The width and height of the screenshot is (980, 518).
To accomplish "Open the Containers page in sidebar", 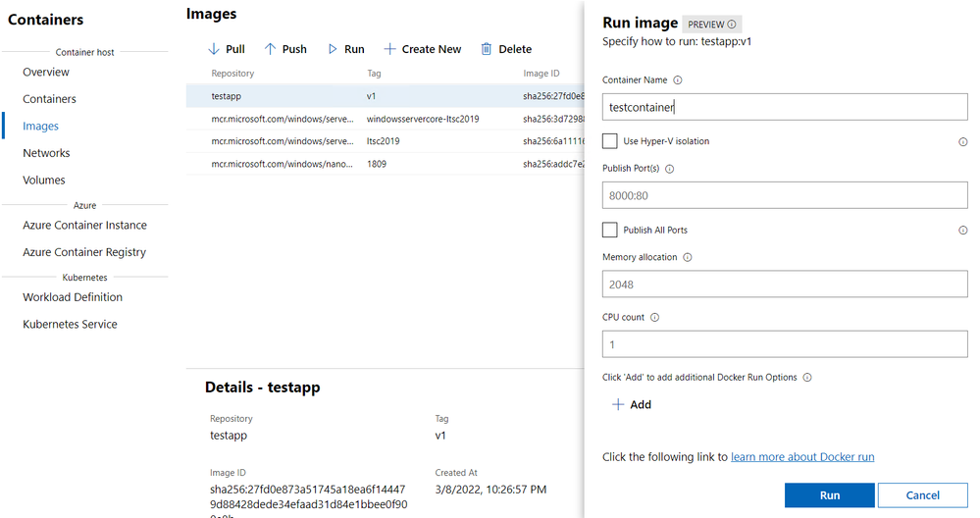I will (50, 99).
